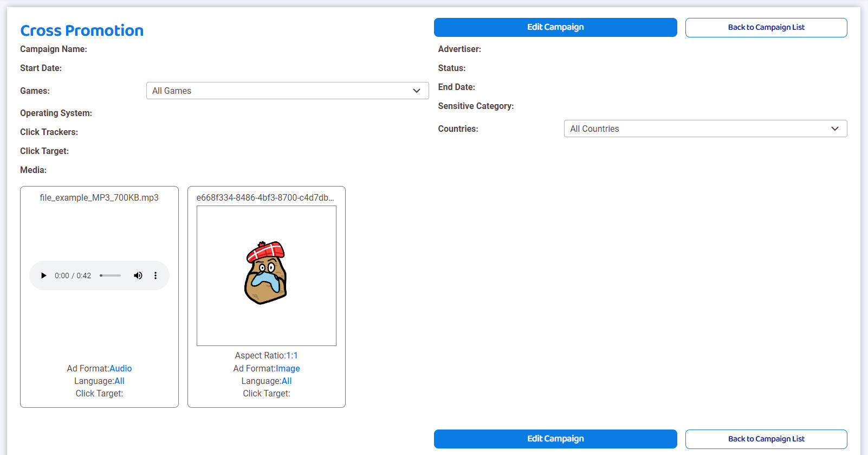
Task: Go back using top Back to Campaign List
Action: point(766,28)
